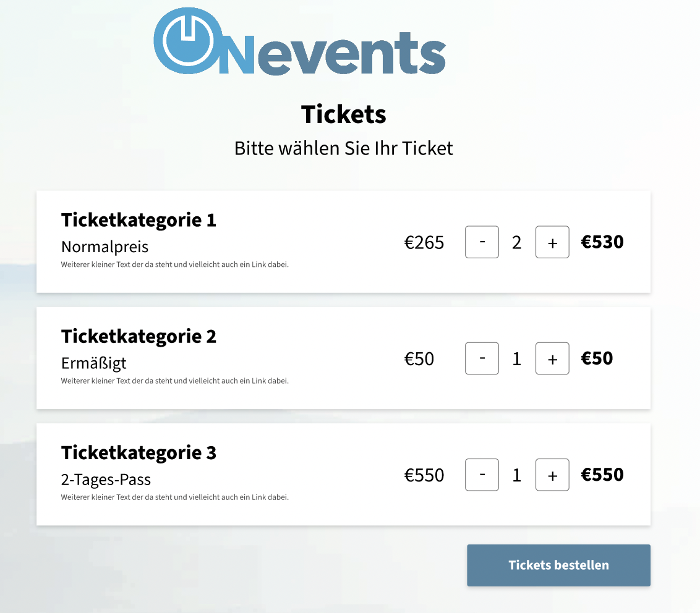The image size is (700, 613).
Task: Click the €550 bold total for 2-Tages-Pass
Action: point(602,475)
